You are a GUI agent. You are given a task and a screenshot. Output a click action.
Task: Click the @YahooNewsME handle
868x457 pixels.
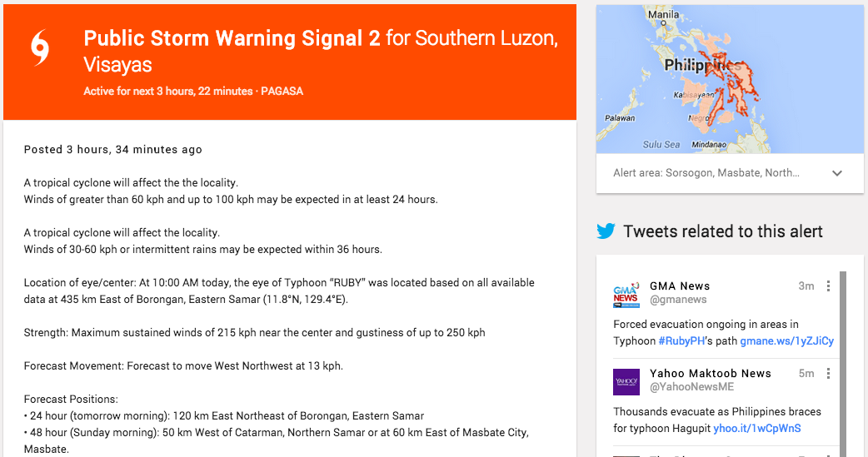[691, 387]
